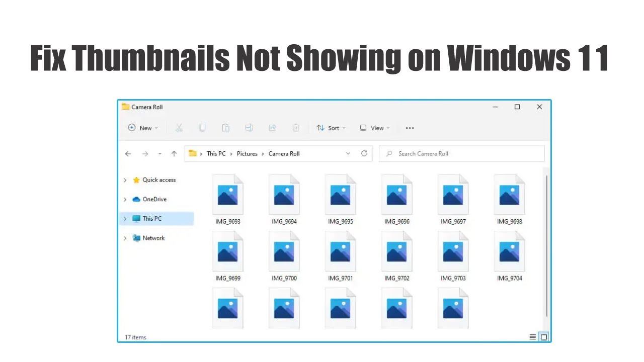
Task: Select the IMG_9702 file icon
Action: [x=397, y=251]
